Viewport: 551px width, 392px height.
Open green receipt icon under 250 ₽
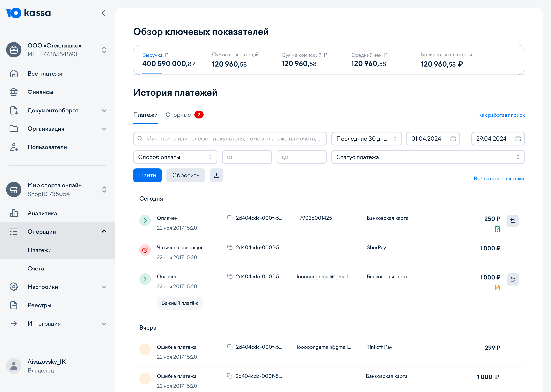tap(497, 229)
